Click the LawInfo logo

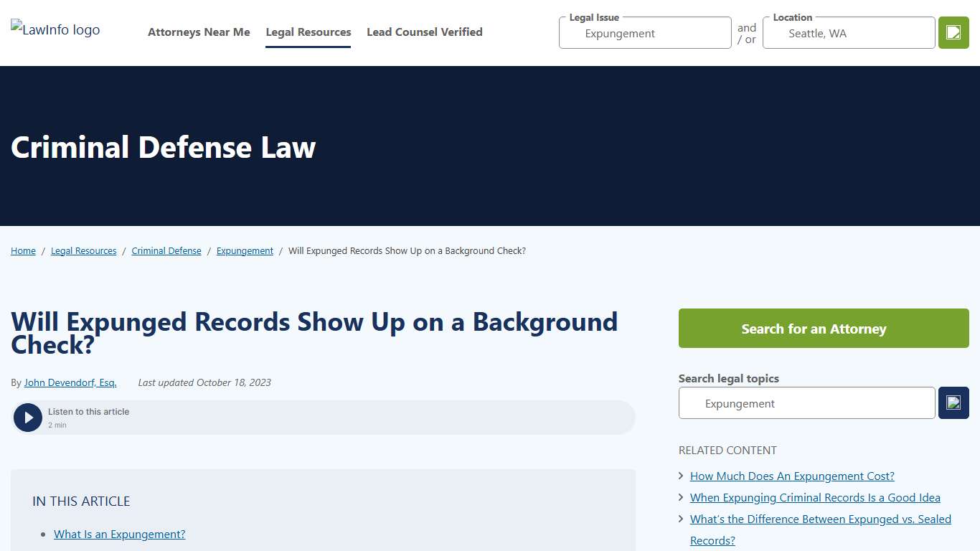click(55, 29)
